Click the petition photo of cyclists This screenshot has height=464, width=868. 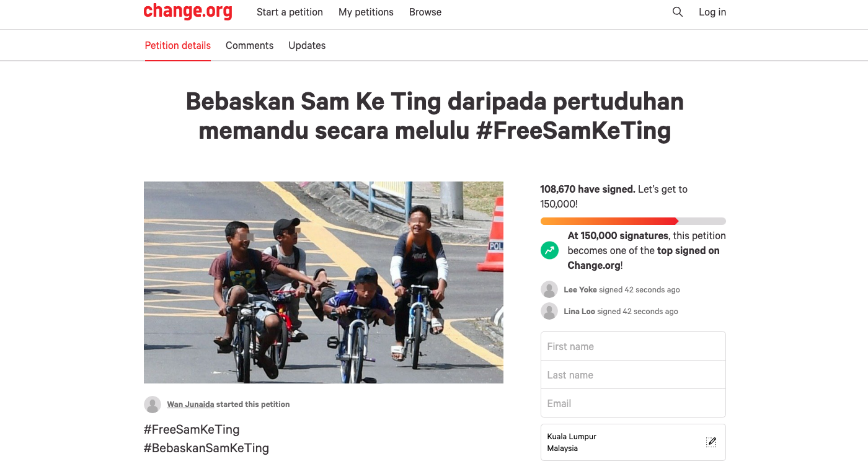(x=323, y=282)
